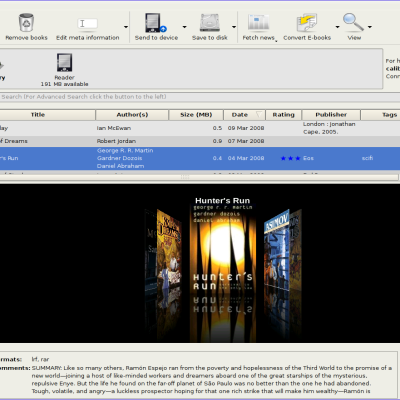Screen dimensions: 400x400
Task: Sort by Date column header
Action: pos(244,115)
